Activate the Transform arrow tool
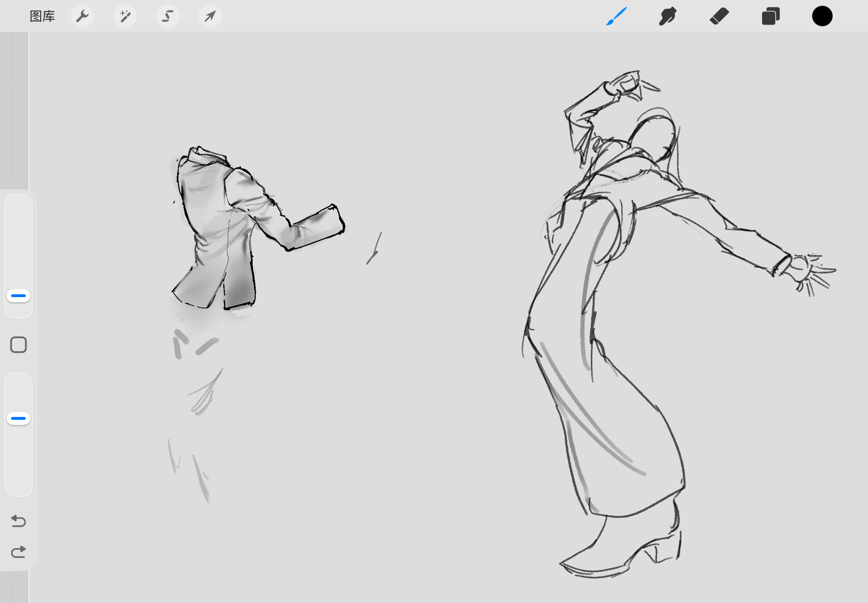The width and height of the screenshot is (868, 603). click(x=210, y=16)
